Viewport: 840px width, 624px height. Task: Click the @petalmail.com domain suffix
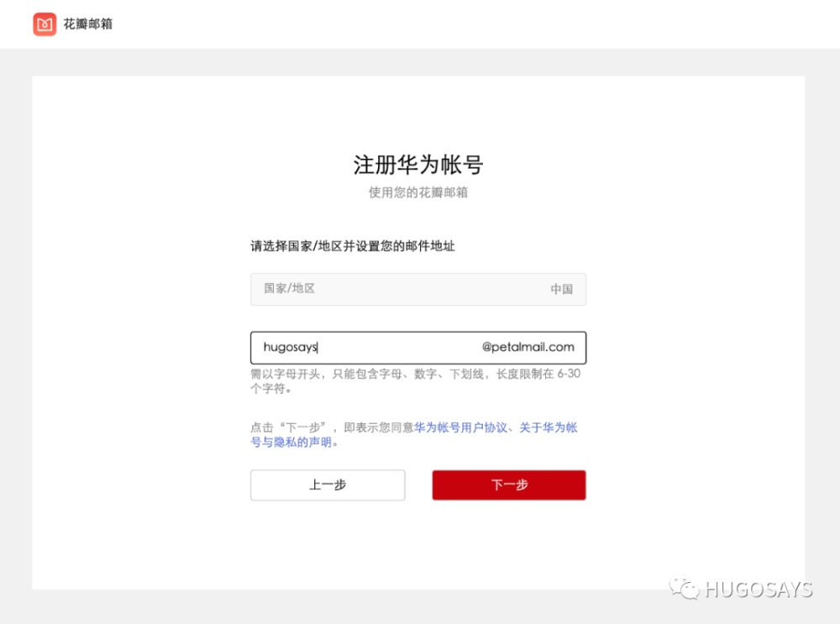tap(528, 347)
